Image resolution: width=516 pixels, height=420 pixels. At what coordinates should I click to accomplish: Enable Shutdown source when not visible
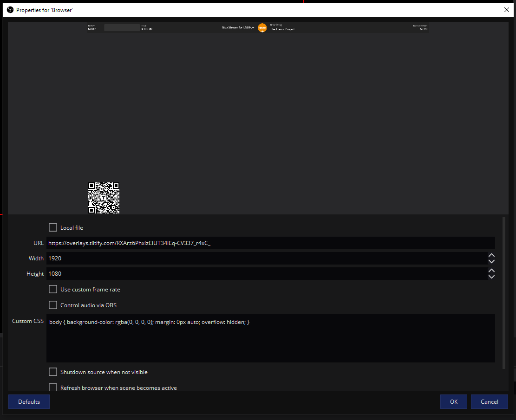pyautogui.click(x=52, y=372)
